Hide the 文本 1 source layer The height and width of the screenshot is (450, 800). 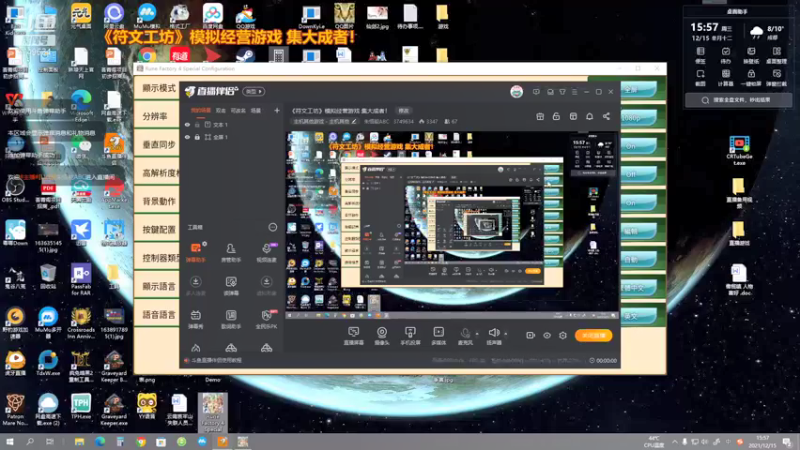(x=187, y=124)
